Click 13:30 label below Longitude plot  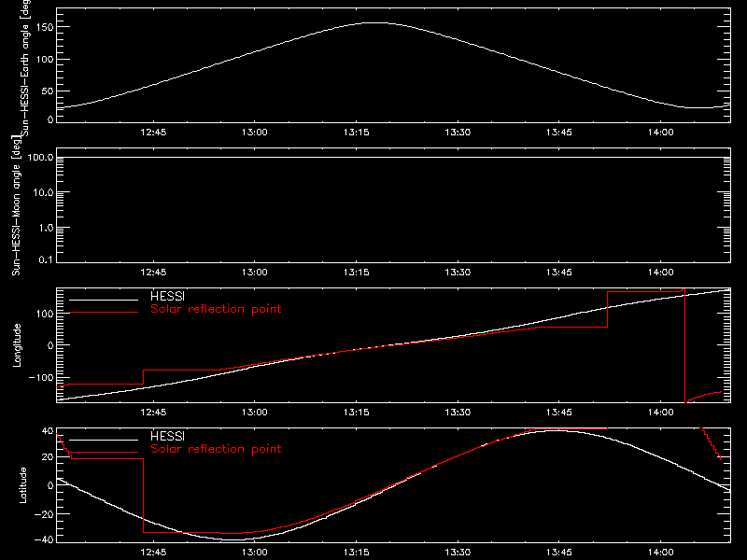click(458, 413)
